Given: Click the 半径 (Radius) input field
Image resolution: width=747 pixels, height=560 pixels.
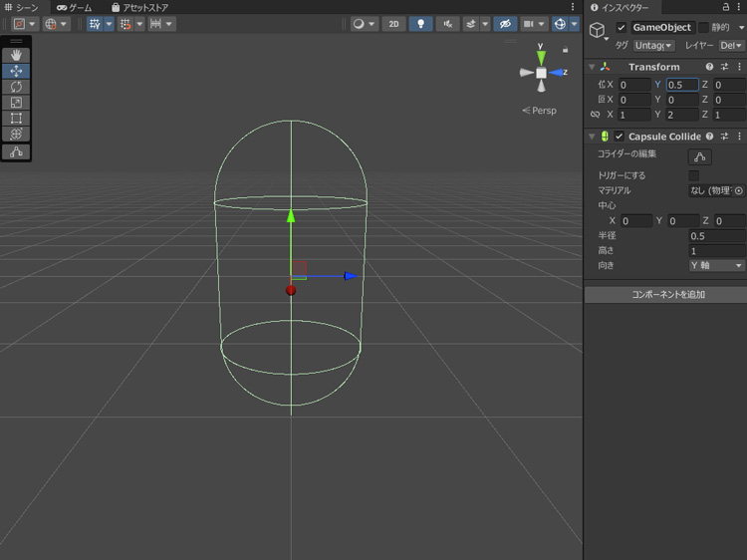Looking at the screenshot, I should click(x=716, y=236).
